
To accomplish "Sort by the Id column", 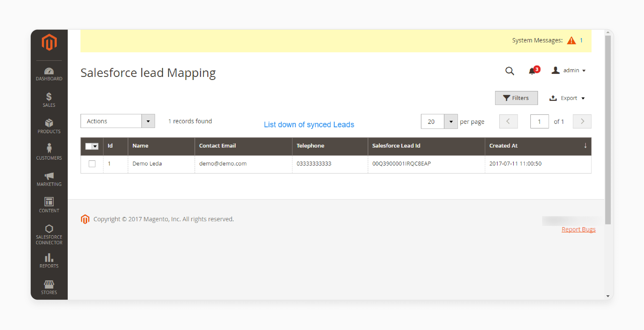I will point(116,146).
